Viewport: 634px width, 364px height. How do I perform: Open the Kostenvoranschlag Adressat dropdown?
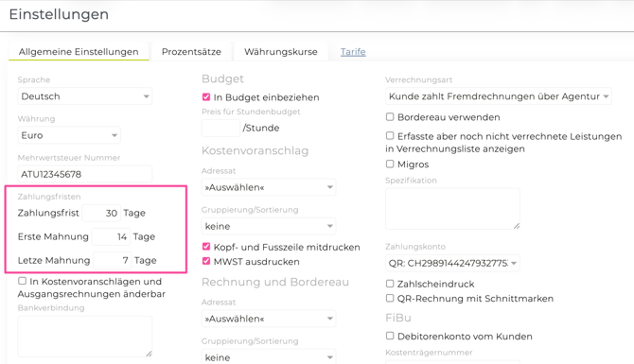269,187
